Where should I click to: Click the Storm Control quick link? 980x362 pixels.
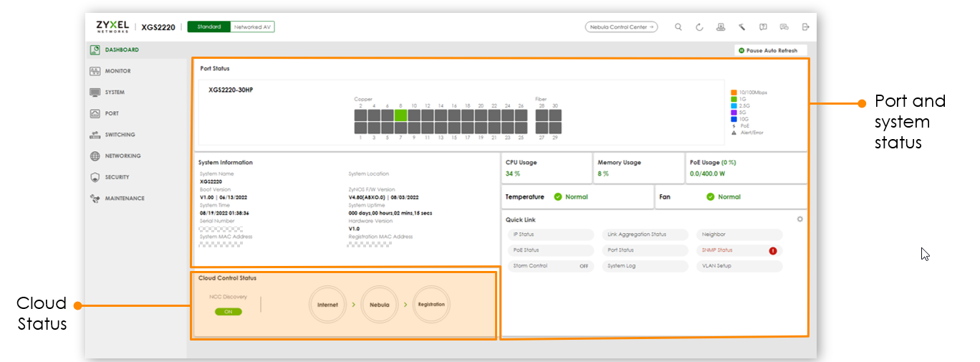pos(550,266)
